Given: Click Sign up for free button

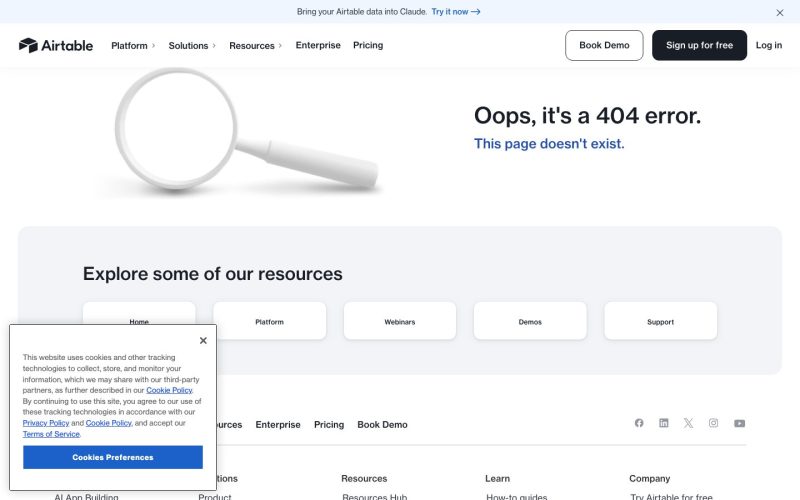Looking at the screenshot, I should (699, 45).
